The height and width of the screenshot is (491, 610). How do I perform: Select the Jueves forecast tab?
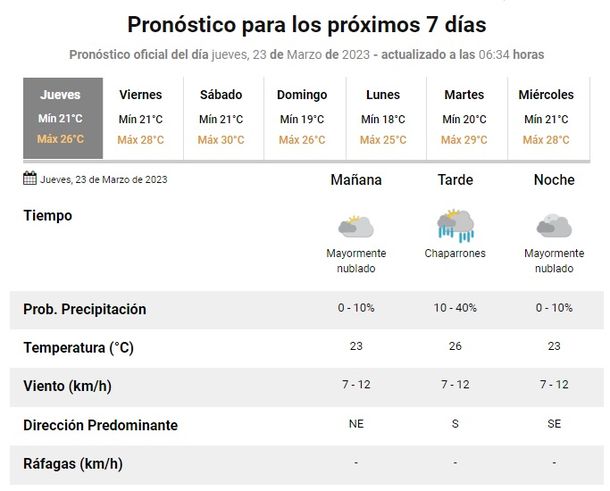62,117
